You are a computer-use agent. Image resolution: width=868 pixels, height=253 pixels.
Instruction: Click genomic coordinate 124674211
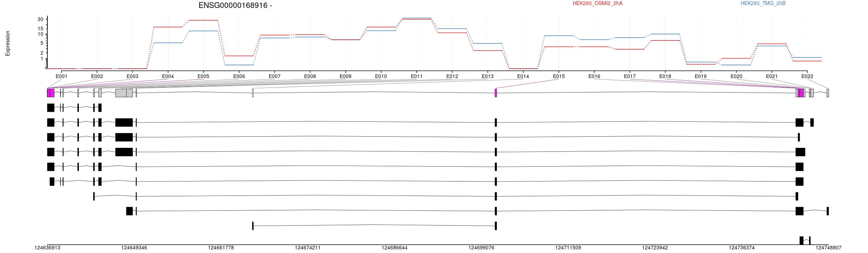308,248
